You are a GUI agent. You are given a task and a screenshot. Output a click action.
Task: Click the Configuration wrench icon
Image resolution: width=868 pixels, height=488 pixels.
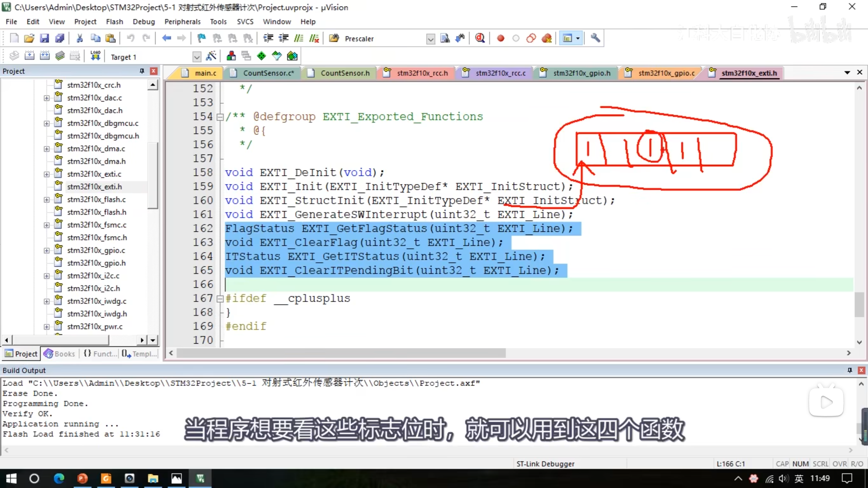tap(595, 38)
